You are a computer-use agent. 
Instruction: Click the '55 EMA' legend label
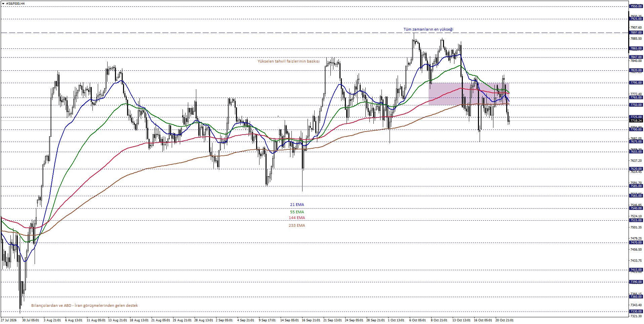297,212
